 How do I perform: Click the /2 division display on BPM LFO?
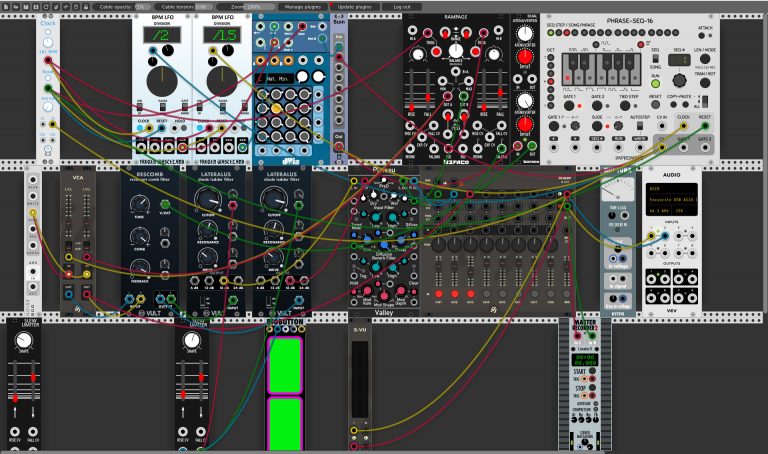pyautogui.click(x=162, y=35)
